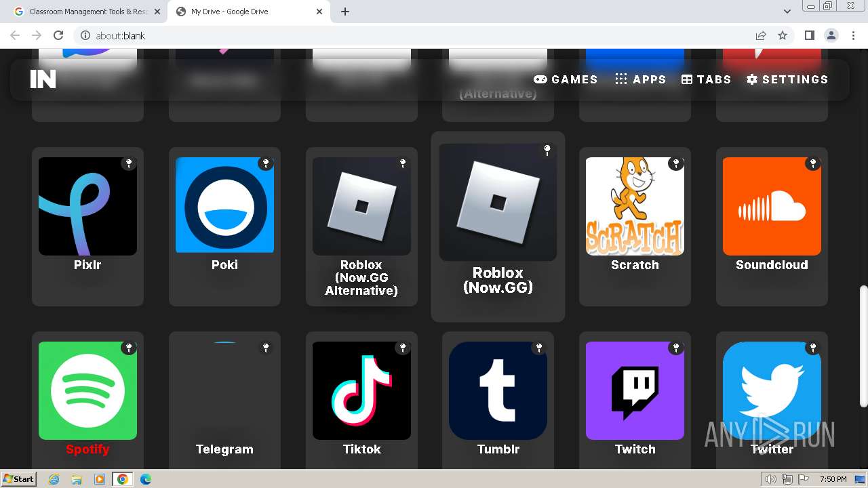Open the Tumblr app tile
This screenshot has height=488, width=868.
(x=498, y=400)
